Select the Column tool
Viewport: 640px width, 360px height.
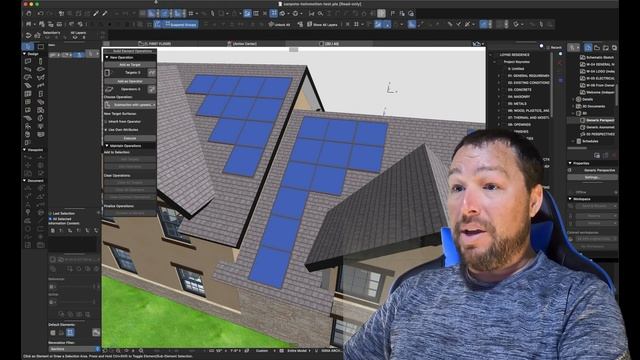point(40,61)
